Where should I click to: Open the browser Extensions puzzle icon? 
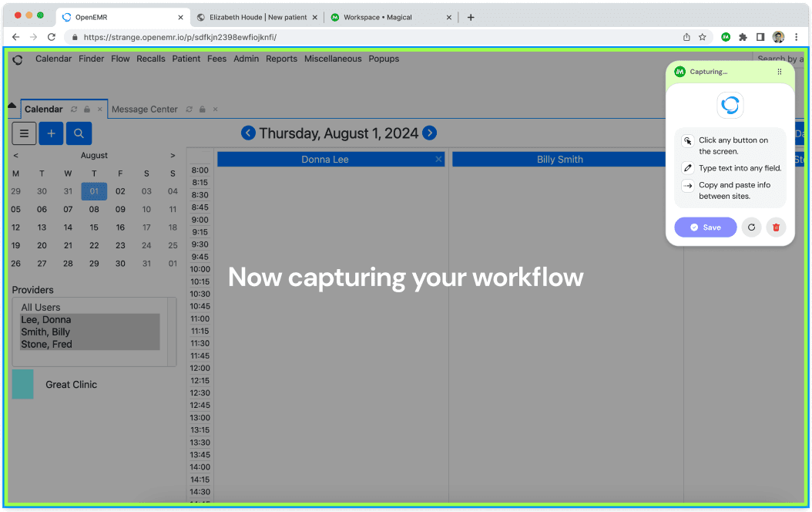[x=743, y=37]
